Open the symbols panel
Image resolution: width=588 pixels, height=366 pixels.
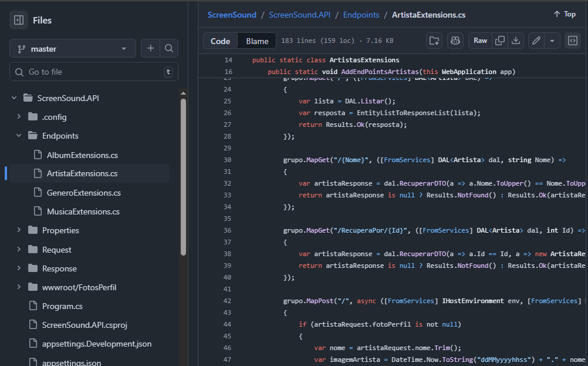573,41
